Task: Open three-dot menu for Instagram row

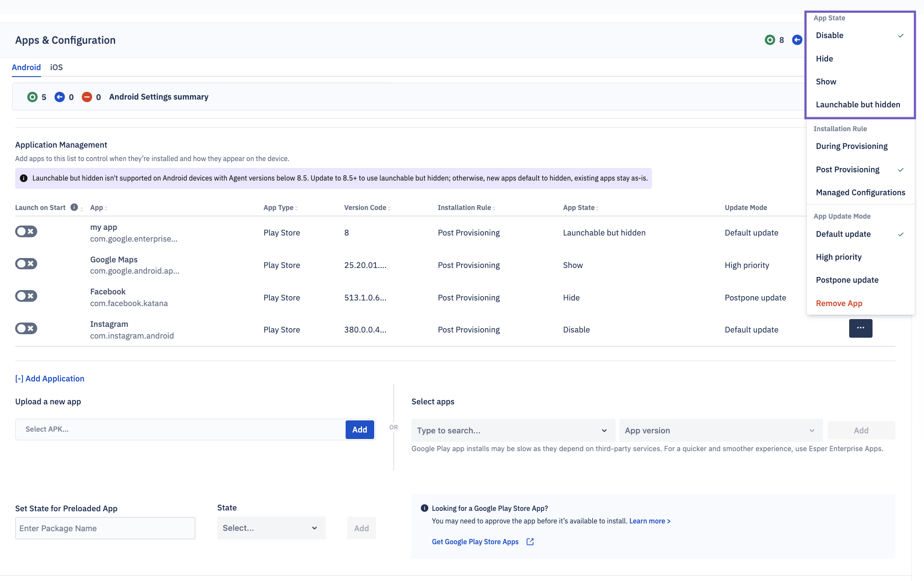Action: 860,328
